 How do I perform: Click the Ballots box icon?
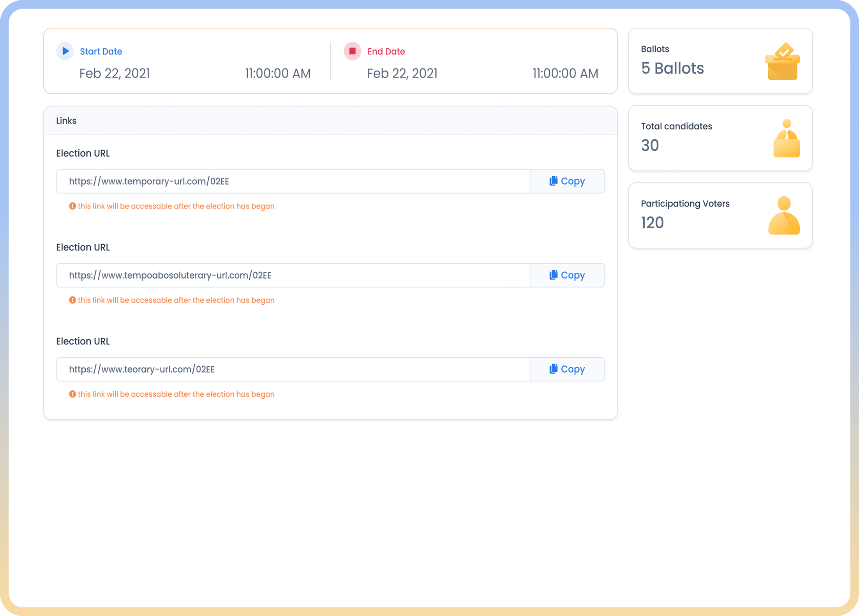pyautogui.click(x=782, y=62)
